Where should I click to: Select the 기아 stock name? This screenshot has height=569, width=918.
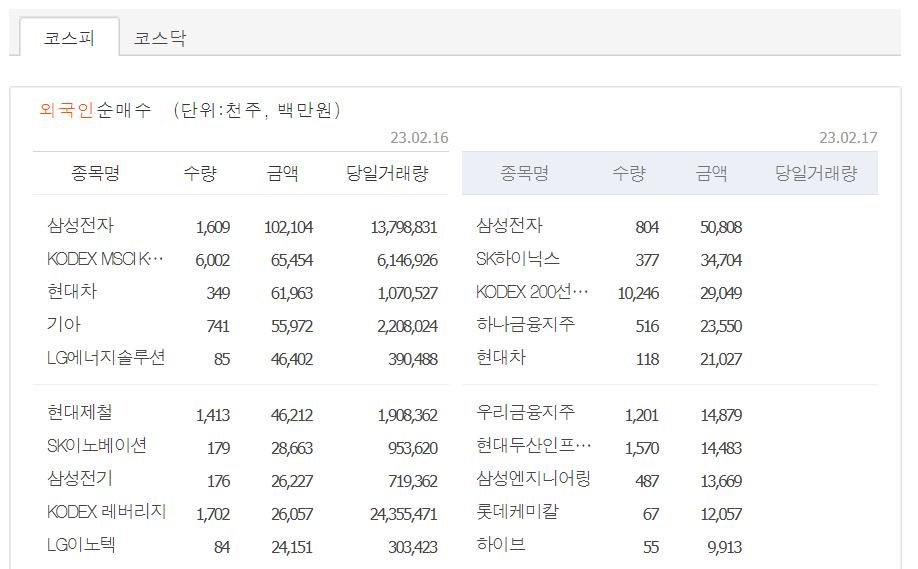64,324
